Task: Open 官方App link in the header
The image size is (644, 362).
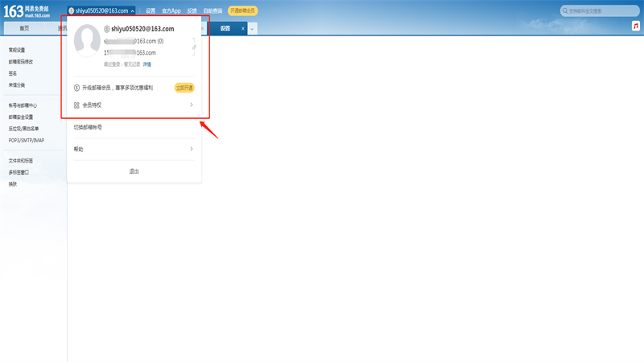Action: click(x=171, y=11)
